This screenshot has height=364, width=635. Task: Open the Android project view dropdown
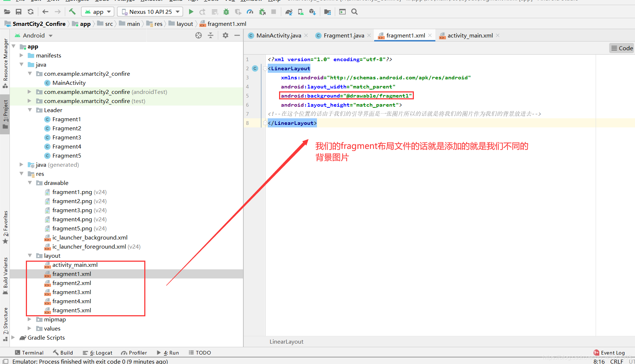click(x=34, y=35)
